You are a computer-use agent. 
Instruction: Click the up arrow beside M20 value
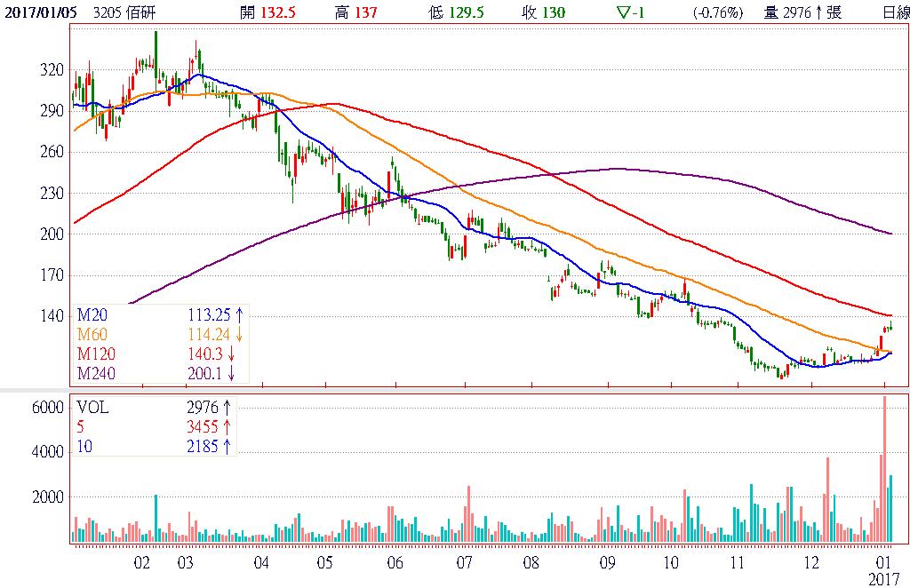click(237, 314)
